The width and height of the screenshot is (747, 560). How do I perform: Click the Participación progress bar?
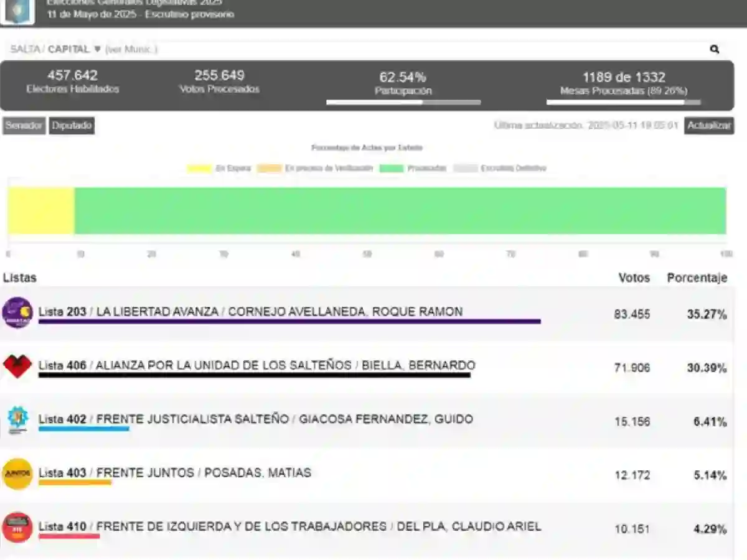[403, 102]
